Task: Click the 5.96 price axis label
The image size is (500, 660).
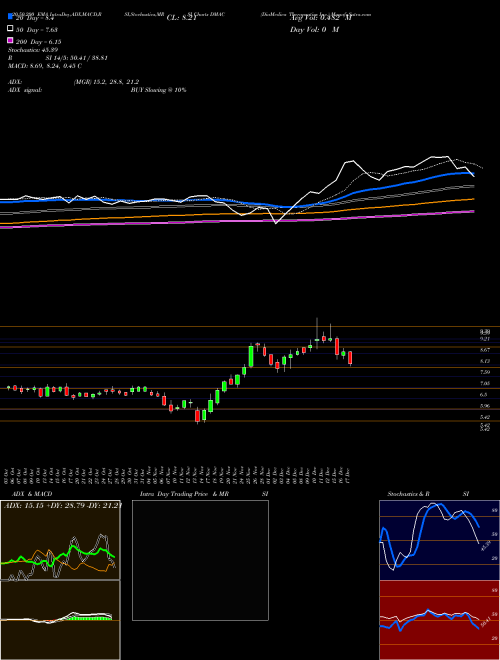Action: (484, 406)
